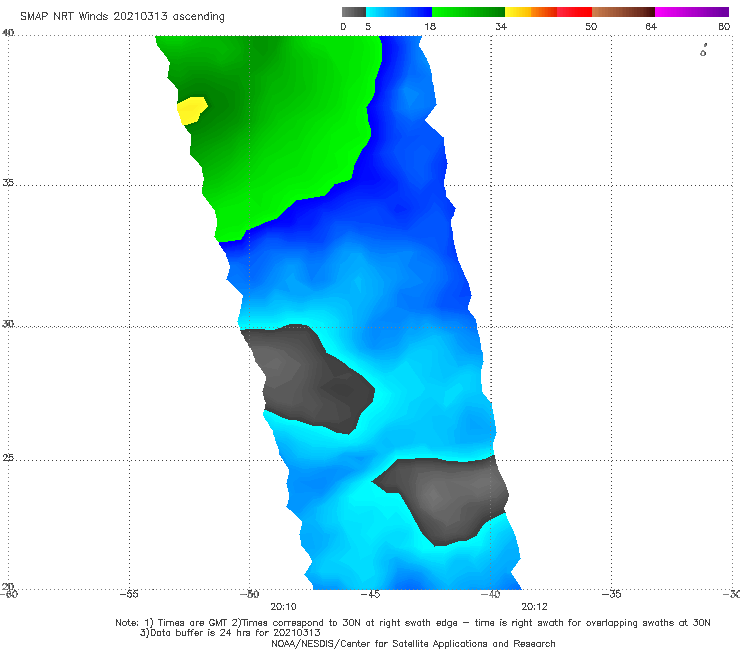Image resolution: width=740 pixels, height=650 pixels.
Task: Click the latitude label '40'
Action: (8, 33)
